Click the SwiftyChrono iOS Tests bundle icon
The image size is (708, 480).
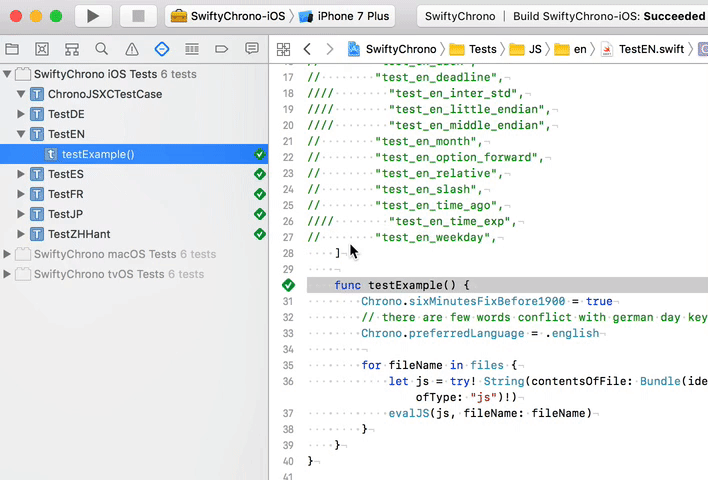pyautogui.click(x=23, y=74)
